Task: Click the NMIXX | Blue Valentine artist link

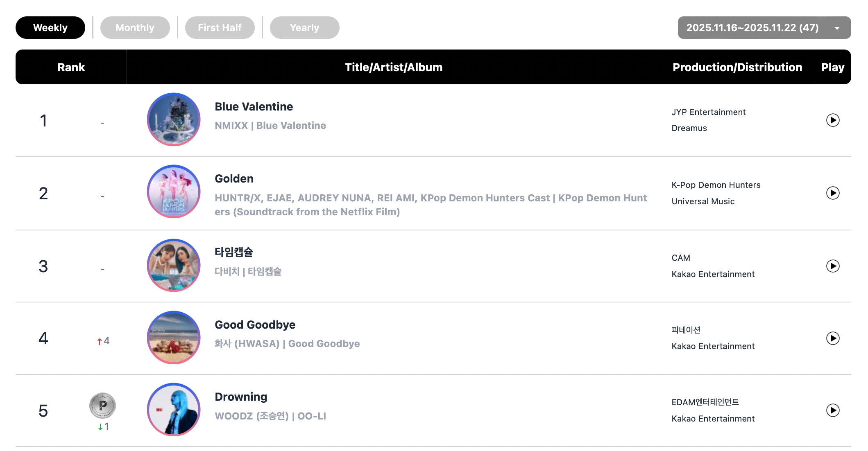Action: [x=270, y=126]
